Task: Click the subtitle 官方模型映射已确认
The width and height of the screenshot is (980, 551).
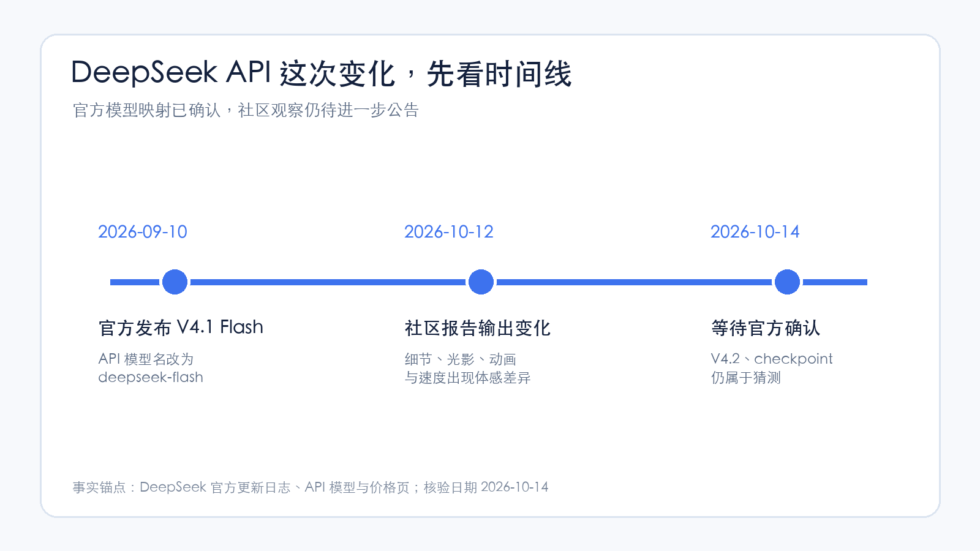Action: pos(146,110)
